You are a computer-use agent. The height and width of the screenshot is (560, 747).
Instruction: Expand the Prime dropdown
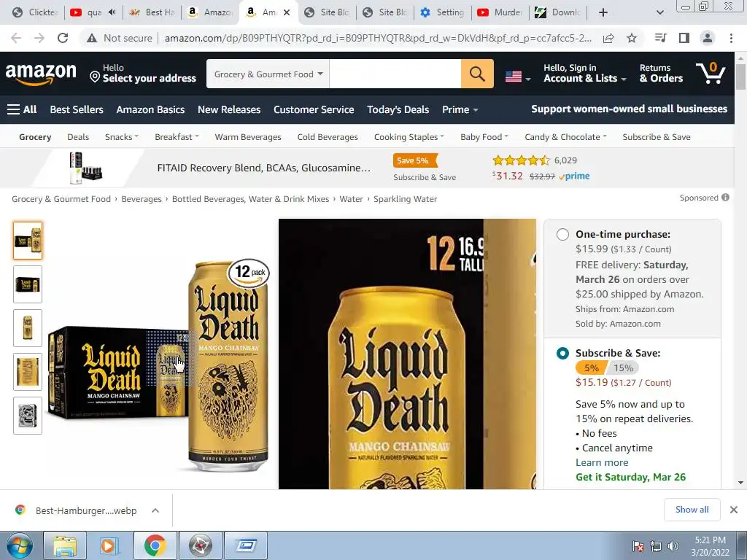(460, 109)
